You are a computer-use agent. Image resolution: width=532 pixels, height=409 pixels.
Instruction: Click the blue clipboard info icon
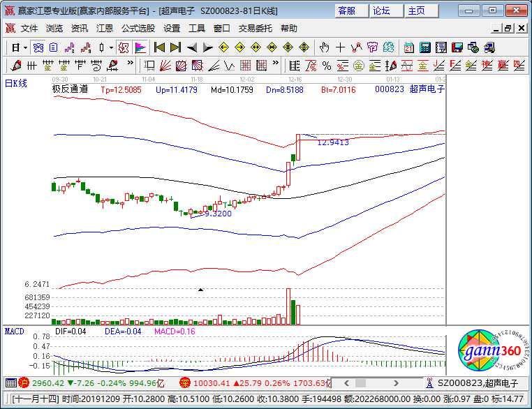pos(54,48)
